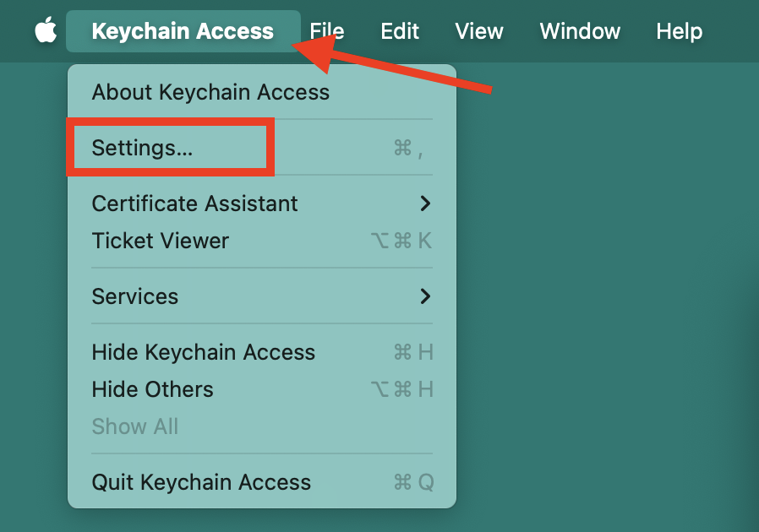Select Hide Others
The image size is (759, 532).
coord(151,389)
